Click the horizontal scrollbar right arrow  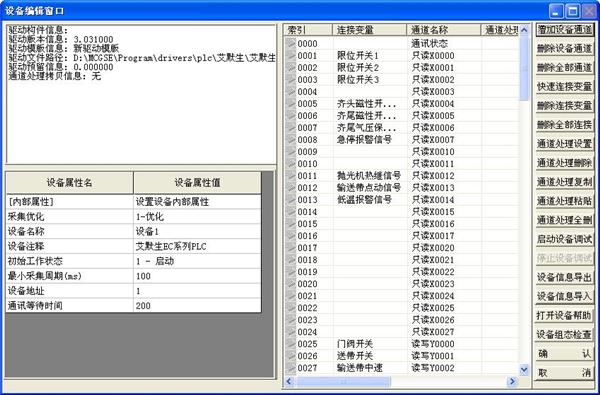(512, 381)
